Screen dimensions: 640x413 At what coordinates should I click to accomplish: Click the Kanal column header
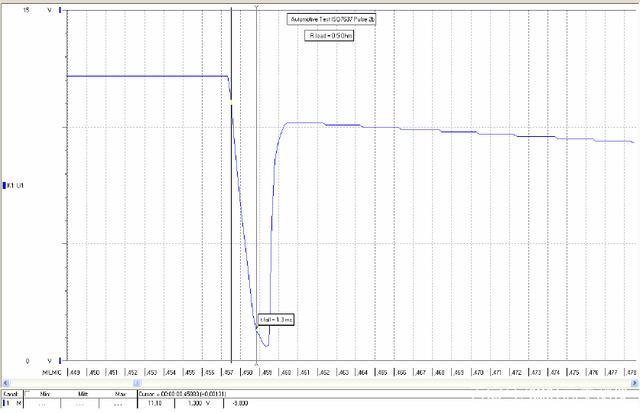(x=11, y=394)
